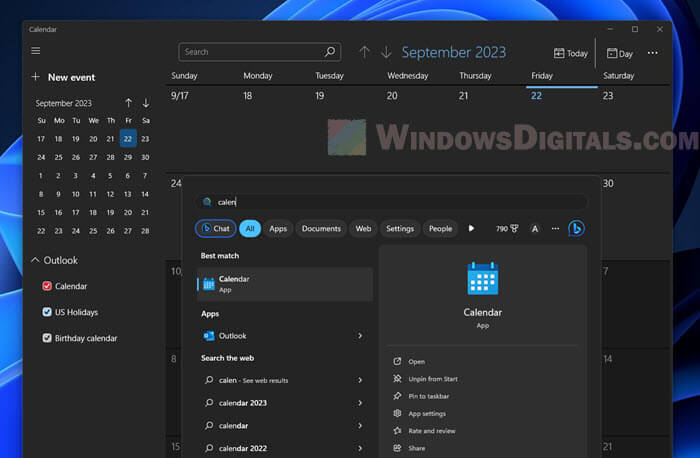Viewport: 700px width, 458px height.
Task: Mini calendar down arrow to next month
Action: (146, 103)
